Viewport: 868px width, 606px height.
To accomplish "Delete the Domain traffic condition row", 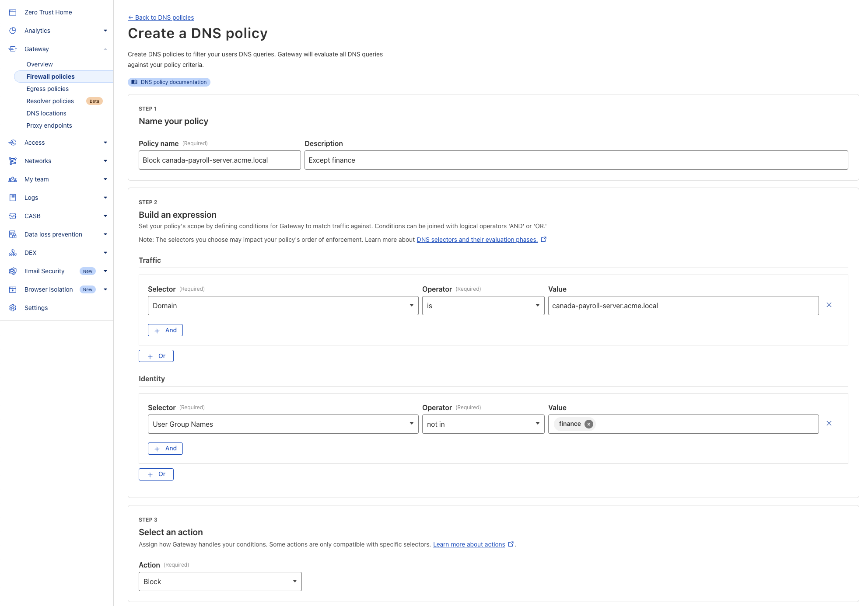I will point(829,305).
